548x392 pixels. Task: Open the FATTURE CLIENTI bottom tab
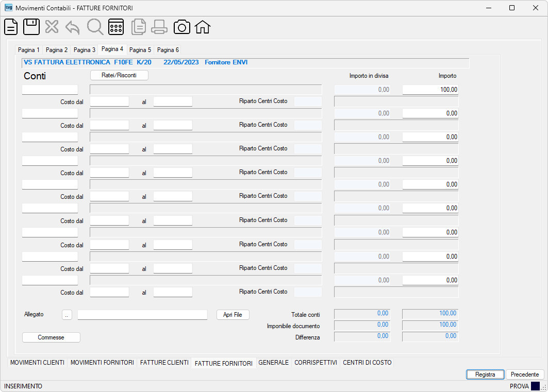tap(164, 363)
